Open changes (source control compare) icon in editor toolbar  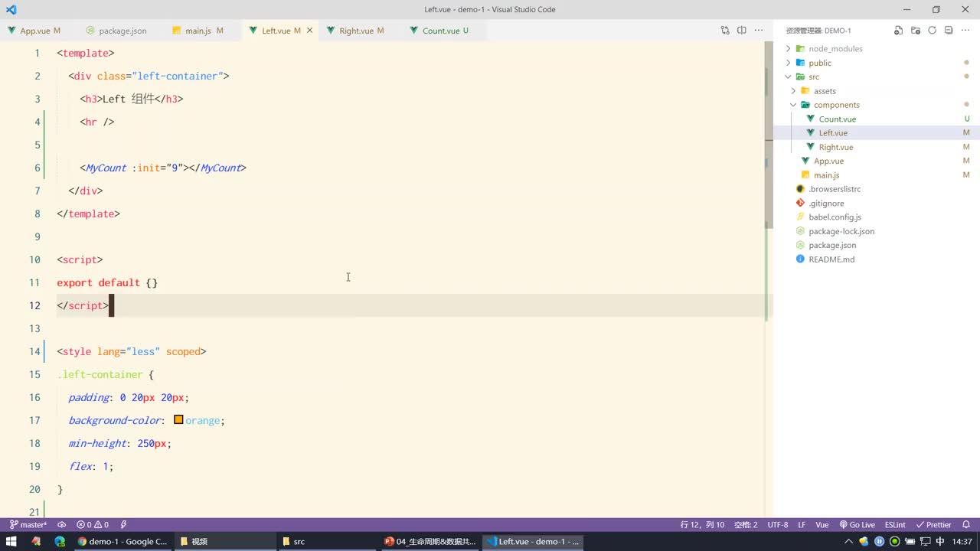coord(725,31)
